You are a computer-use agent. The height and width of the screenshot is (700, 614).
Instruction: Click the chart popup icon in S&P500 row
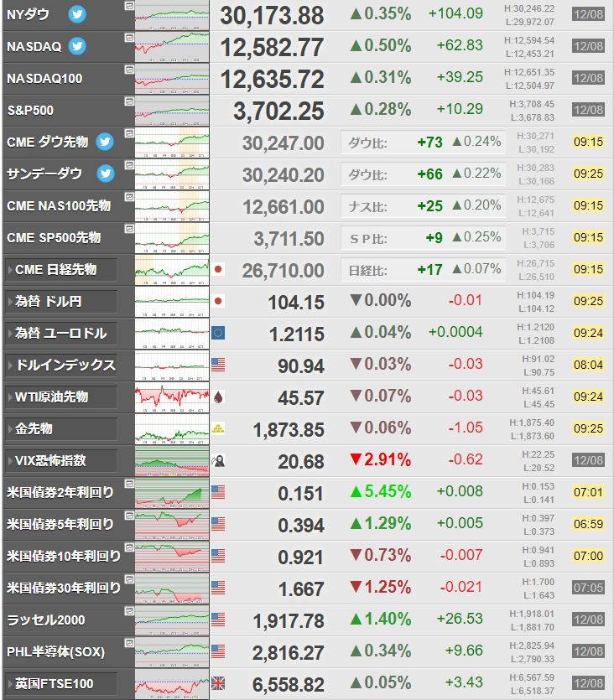[x=129, y=101]
